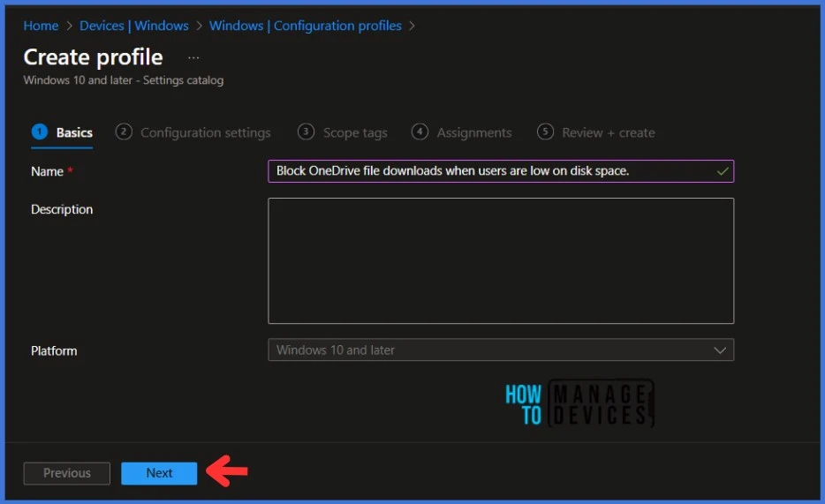825x504 pixels.
Task: Click the step 1 circle icon
Action: point(39,132)
